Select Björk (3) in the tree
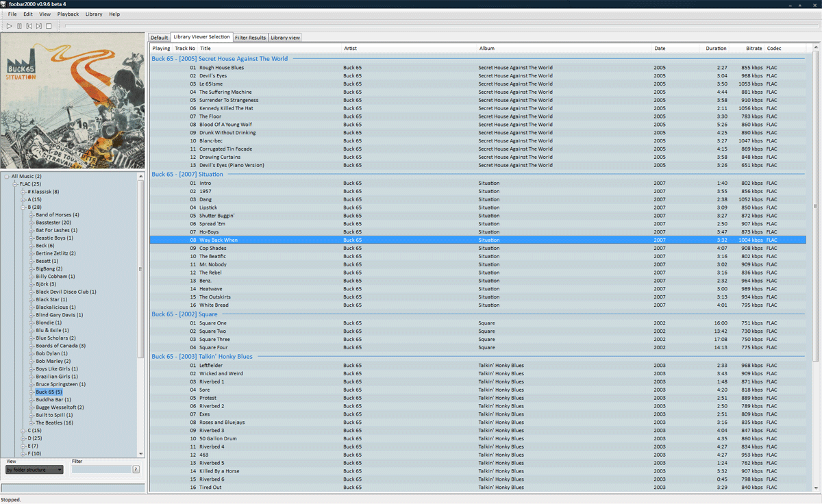 point(46,284)
